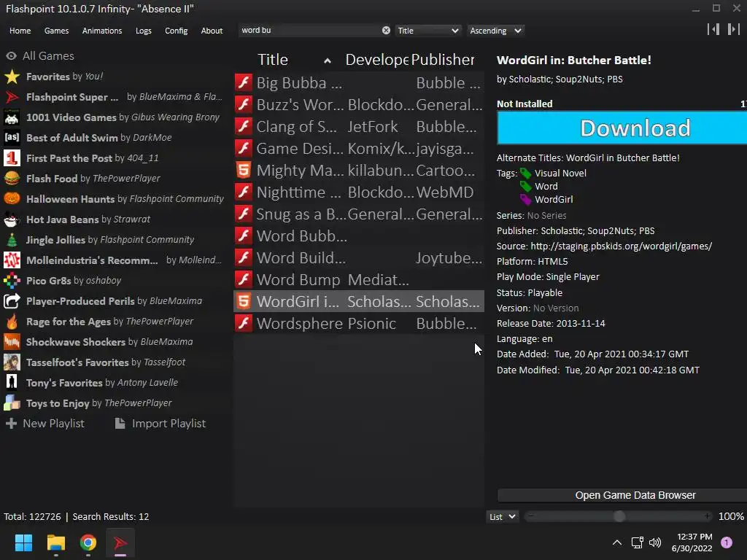The height and width of the screenshot is (560, 747).
Task: Select the Snug as a B... row
Action: pos(359,214)
